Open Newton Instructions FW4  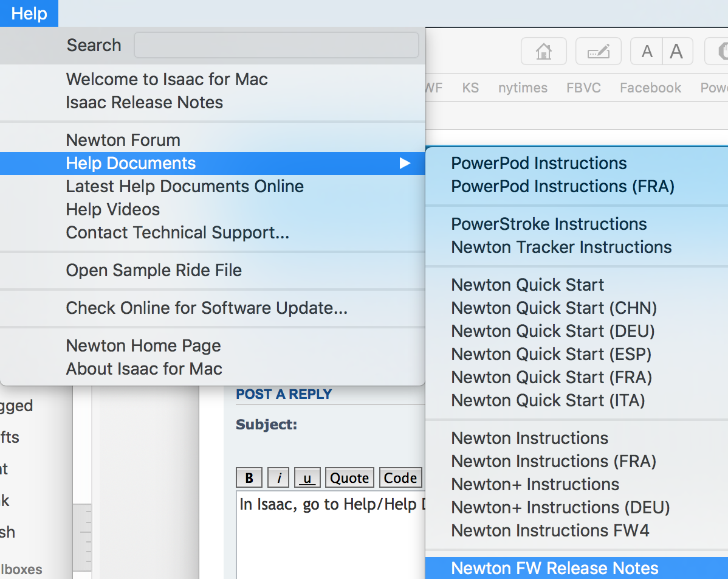(x=577, y=531)
